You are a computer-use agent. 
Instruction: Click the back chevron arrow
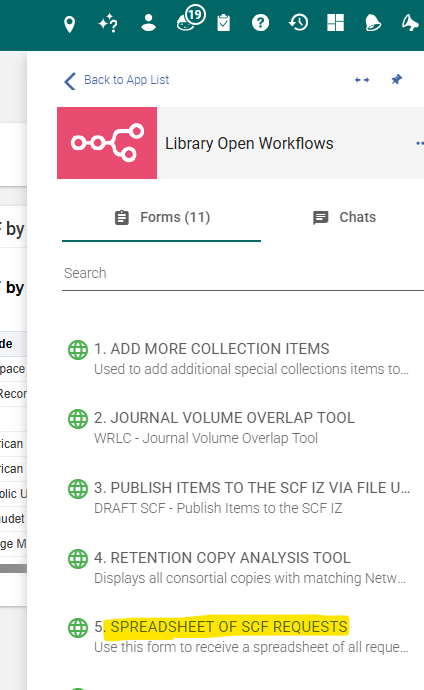tap(70, 81)
